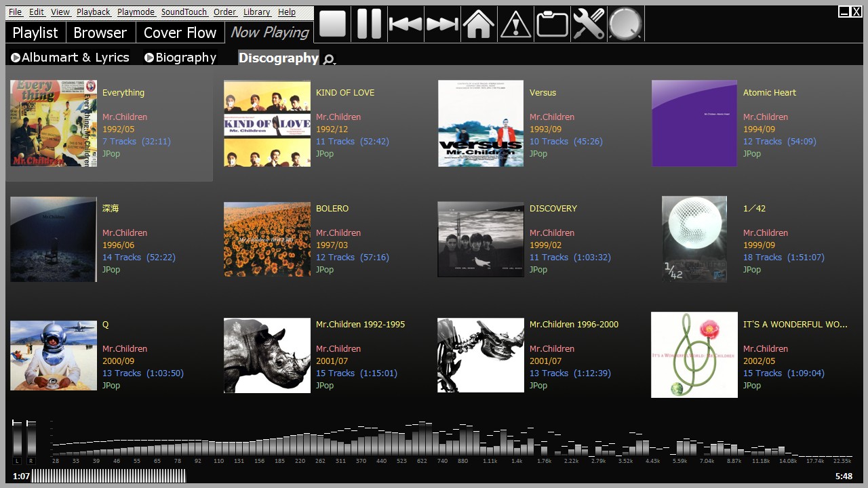Viewport: 868px width, 488px height.
Task: Open the Help menu
Action: click(287, 12)
